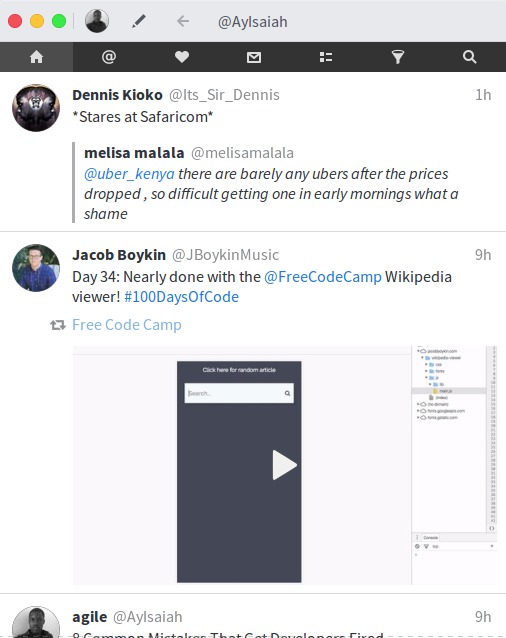Close the window with red button
Screen dimensions: 506x638
click(x=15, y=21)
